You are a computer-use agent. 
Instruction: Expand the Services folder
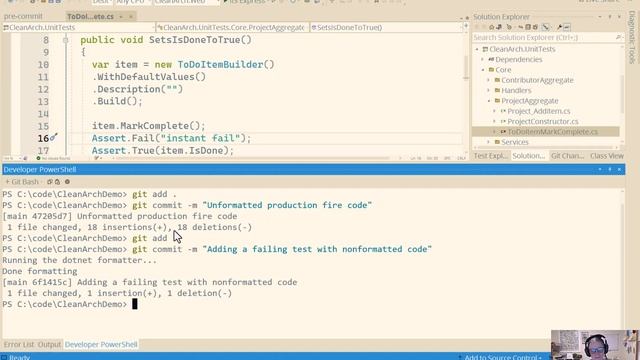point(489,142)
